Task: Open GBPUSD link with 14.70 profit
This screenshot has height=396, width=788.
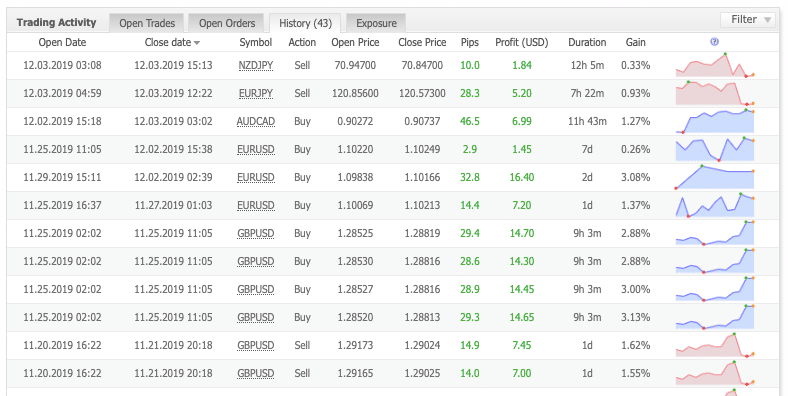Action: coord(256,234)
